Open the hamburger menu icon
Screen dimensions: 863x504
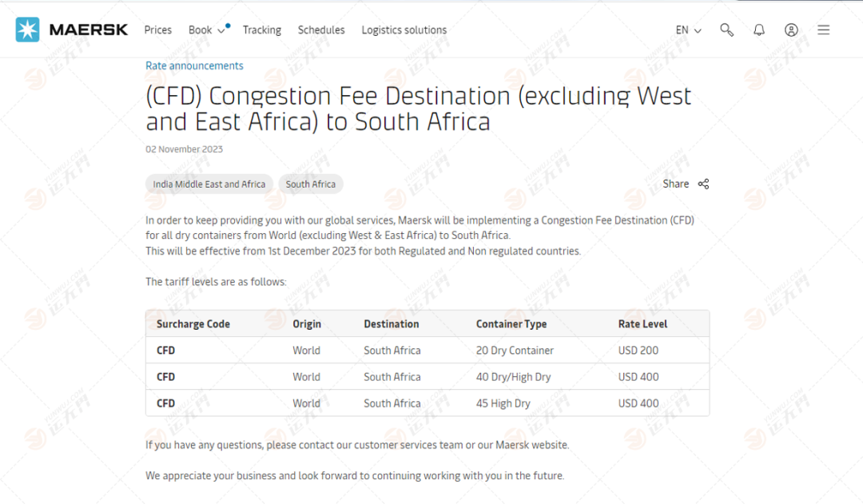click(823, 30)
